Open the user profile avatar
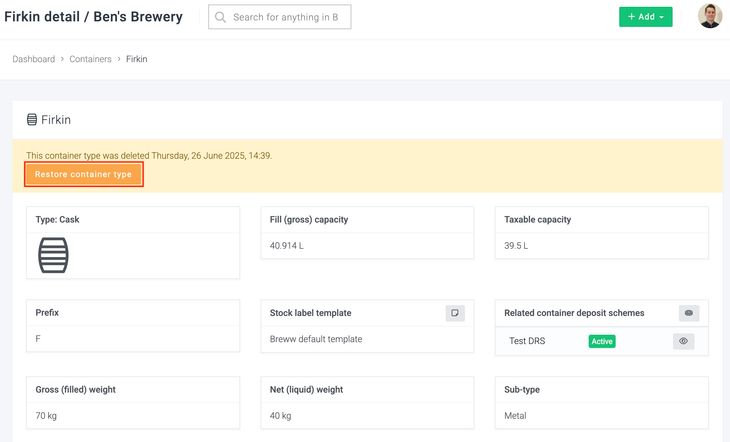 click(709, 17)
